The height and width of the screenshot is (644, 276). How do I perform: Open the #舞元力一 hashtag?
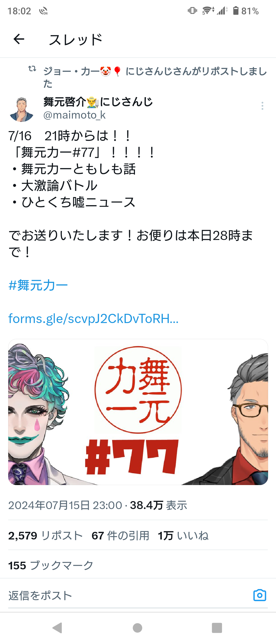pyautogui.click(x=38, y=285)
